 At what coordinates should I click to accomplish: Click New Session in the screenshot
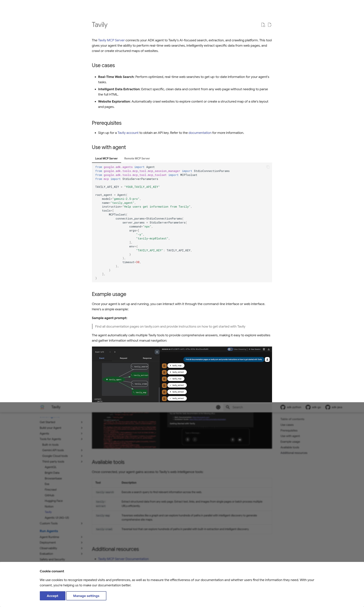(255, 349)
